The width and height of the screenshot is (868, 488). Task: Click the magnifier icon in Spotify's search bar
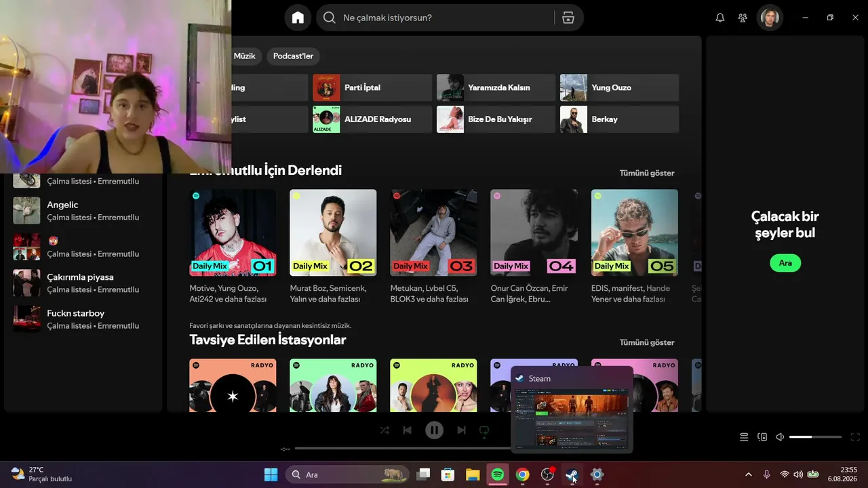pyautogui.click(x=330, y=18)
